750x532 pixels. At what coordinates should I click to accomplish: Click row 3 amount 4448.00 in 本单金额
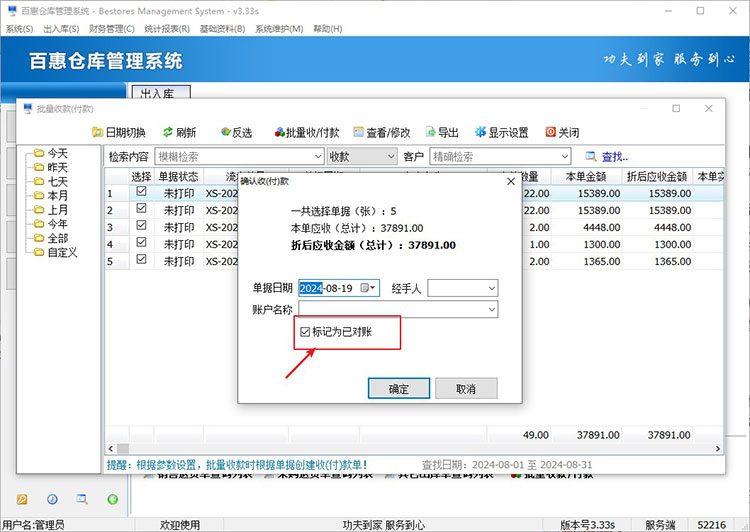(x=602, y=227)
